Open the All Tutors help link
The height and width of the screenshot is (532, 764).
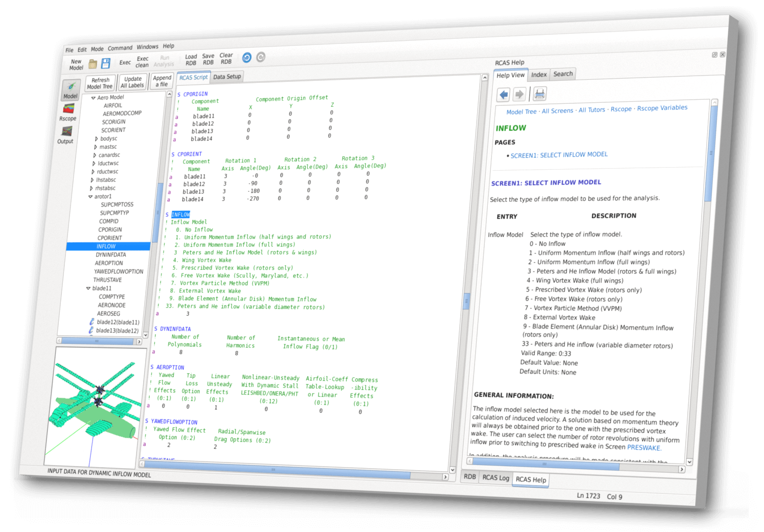click(x=592, y=109)
